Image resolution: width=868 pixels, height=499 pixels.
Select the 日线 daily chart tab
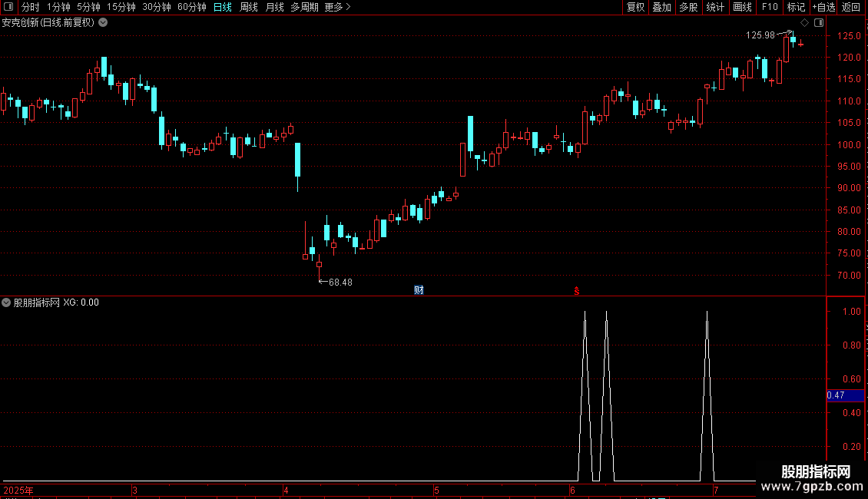[x=223, y=7]
